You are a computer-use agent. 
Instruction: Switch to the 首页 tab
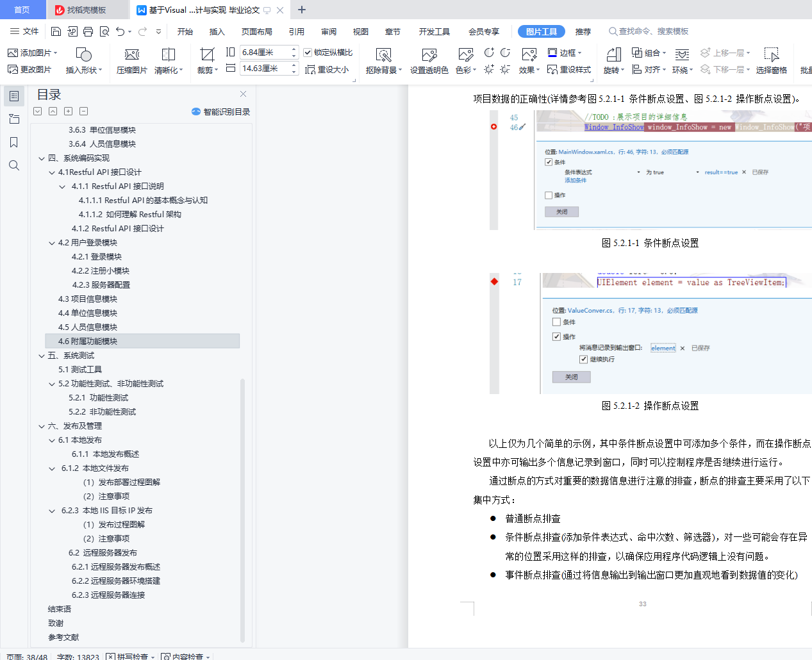click(x=22, y=10)
